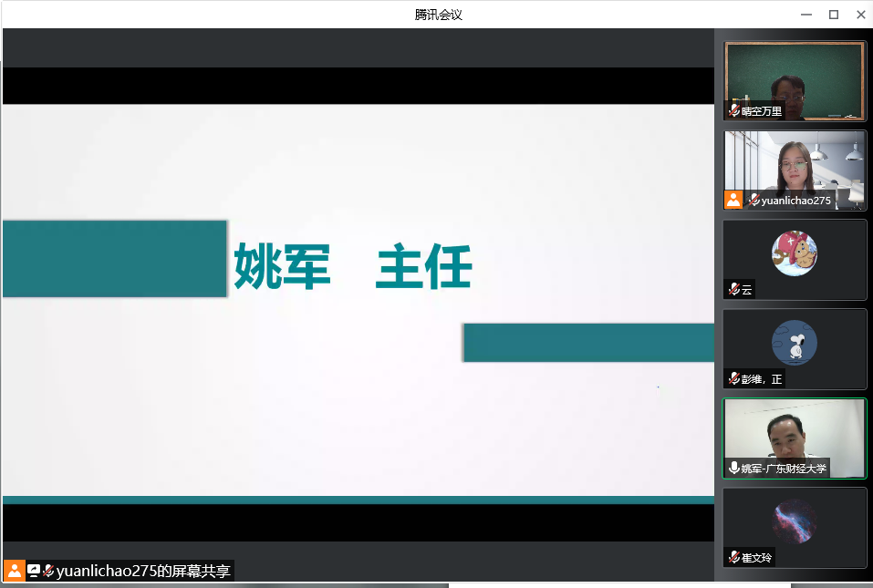Click slide title text 姚军 主任
This screenshot has height=588, width=873.
(x=353, y=266)
